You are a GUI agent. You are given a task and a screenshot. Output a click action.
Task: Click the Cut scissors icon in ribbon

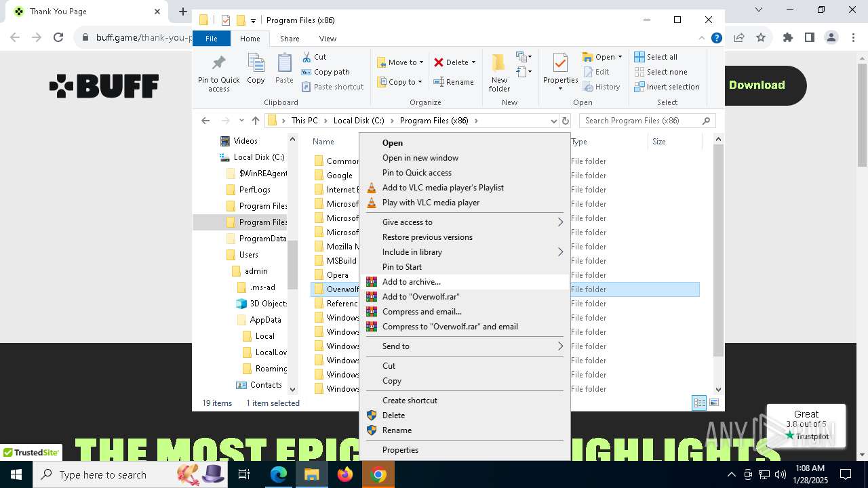307,57
